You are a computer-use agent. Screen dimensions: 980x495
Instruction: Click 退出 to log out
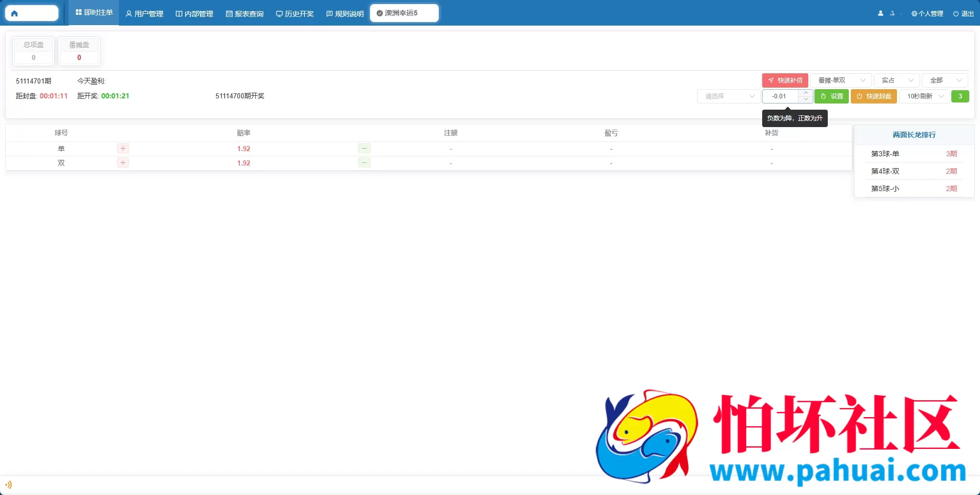point(964,14)
